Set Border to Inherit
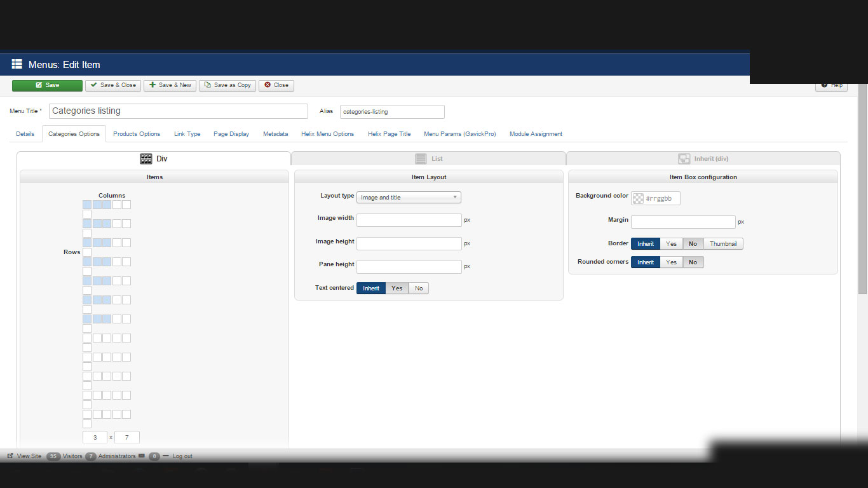 point(646,244)
